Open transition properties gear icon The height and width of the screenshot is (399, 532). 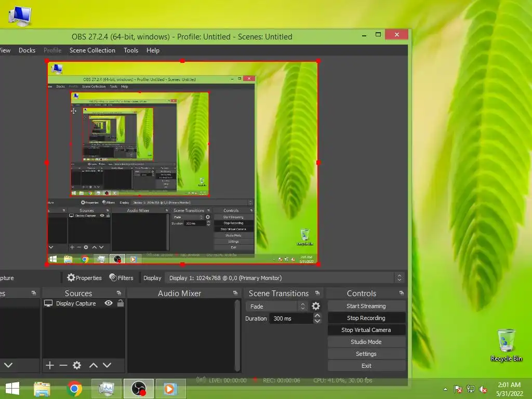(316, 306)
